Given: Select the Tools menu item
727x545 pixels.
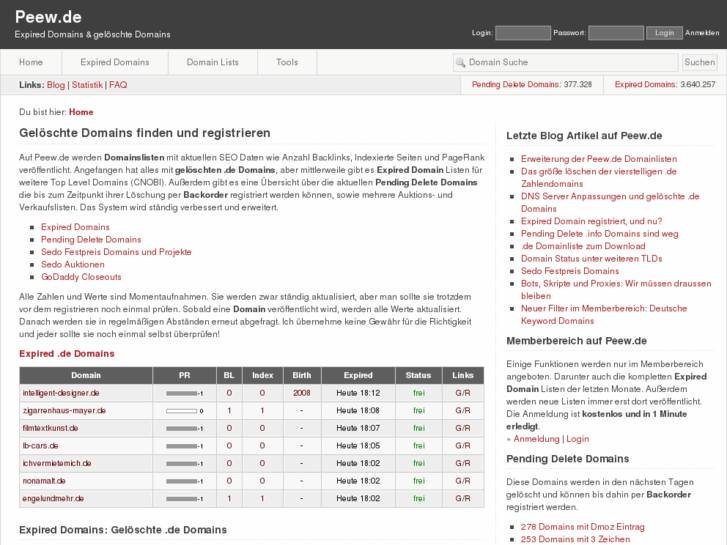Looking at the screenshot, I should pos(287,62).
